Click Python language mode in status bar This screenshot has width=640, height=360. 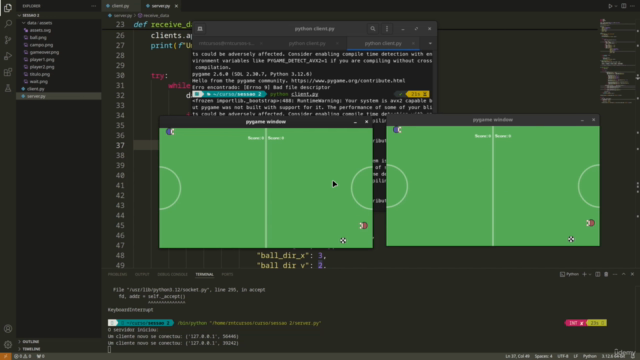click(589, 356)
